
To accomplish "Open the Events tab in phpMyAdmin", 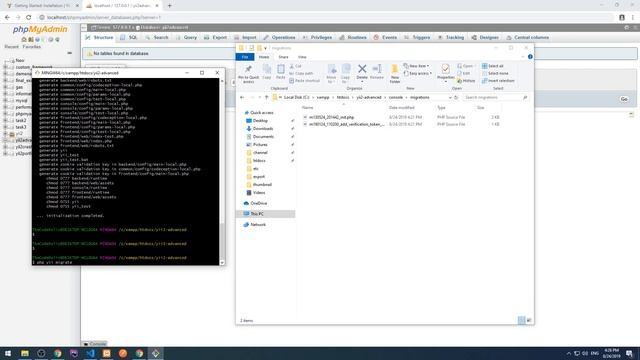I will pyautogui.click(x=385, y=38).
